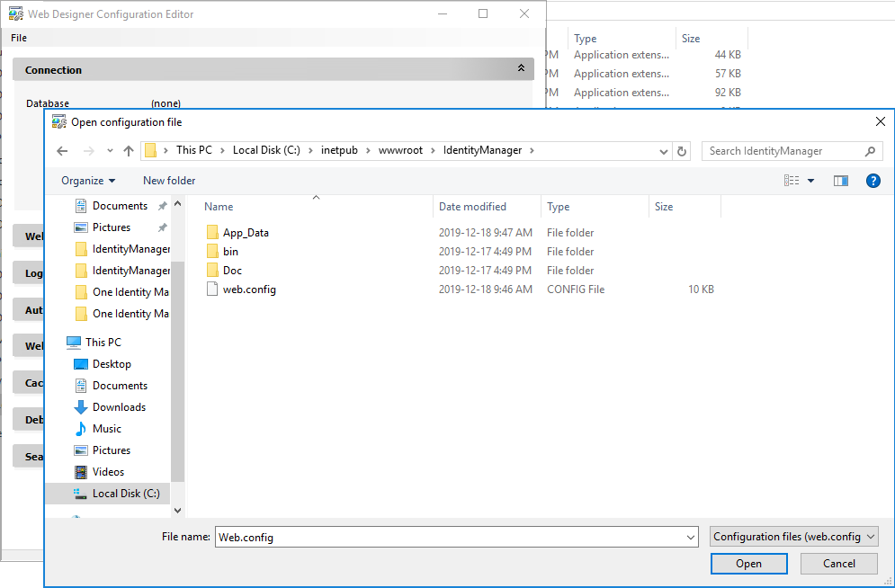
Task: Open the view options dropdown arrow
Action: pos(810,181)
